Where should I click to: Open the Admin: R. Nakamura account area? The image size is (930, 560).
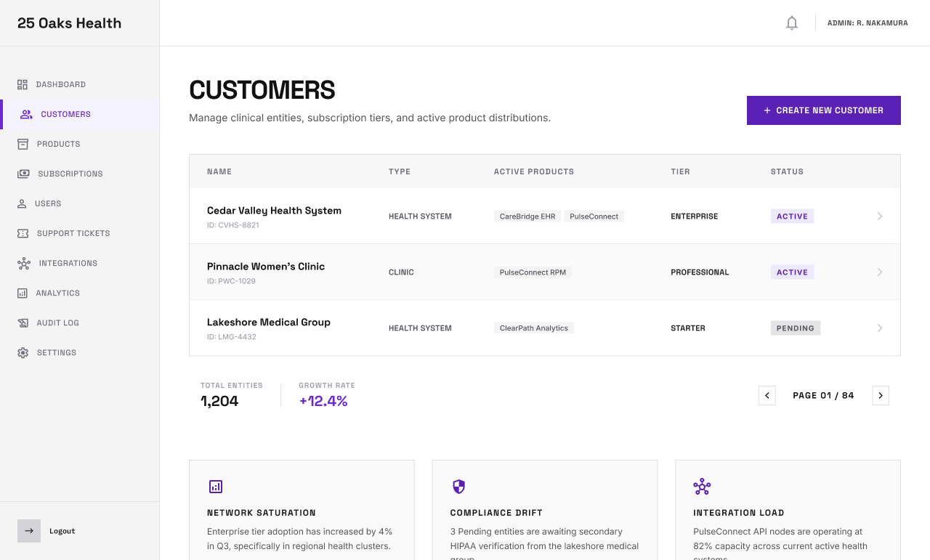tap(868, 23)
